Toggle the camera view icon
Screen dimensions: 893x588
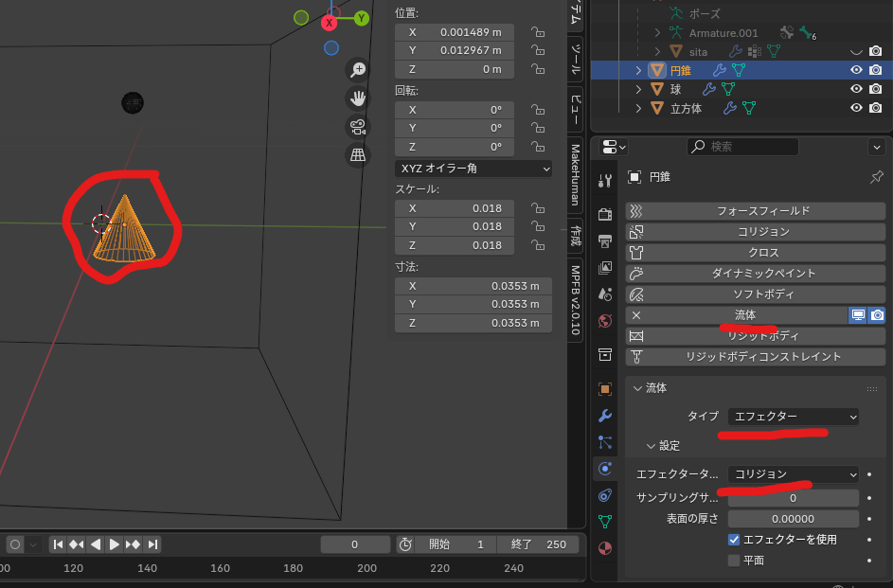click(x=358, y=126)
